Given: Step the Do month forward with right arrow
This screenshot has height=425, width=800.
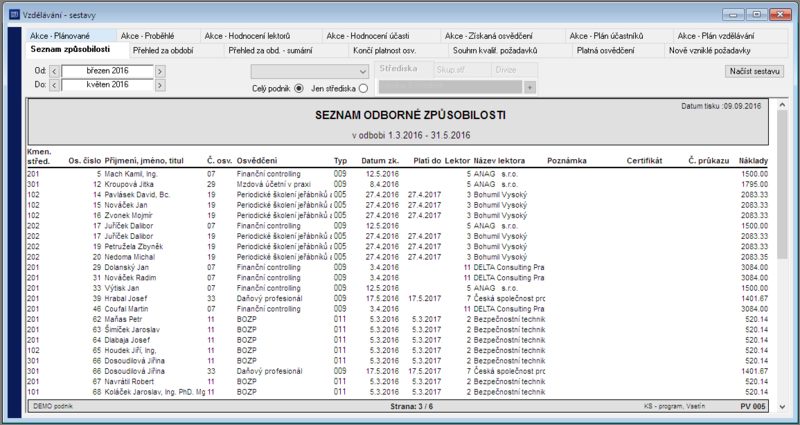Looking at the screenshot, I should coord(160,85).
